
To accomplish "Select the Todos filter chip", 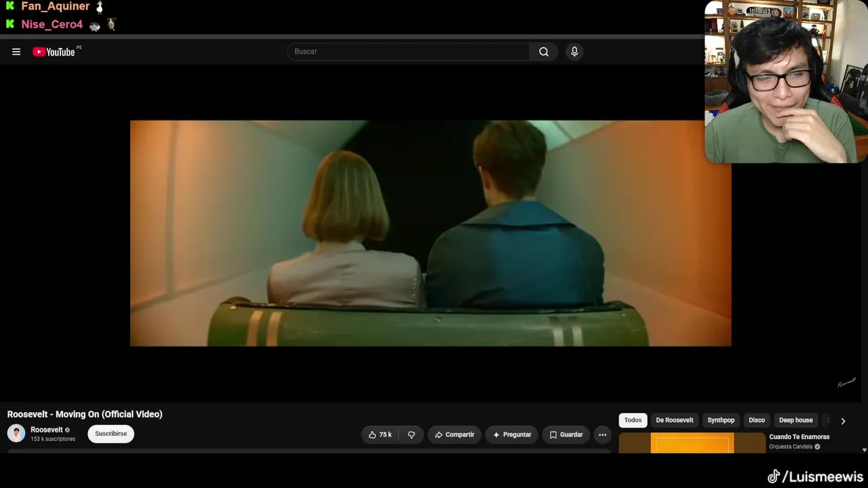I will (x=633, y=420).
